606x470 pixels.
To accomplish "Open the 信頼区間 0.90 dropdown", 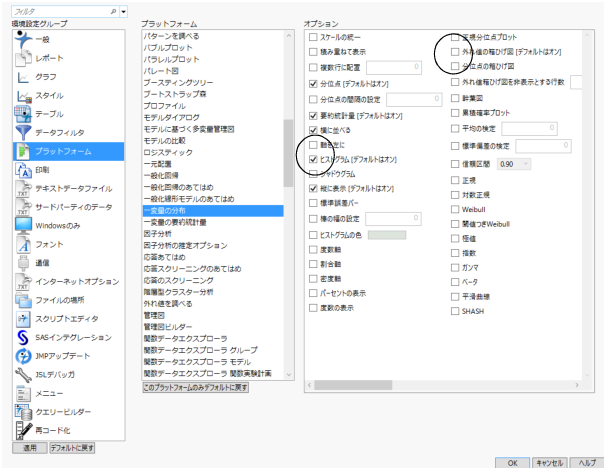I will (x=514, y=164).
